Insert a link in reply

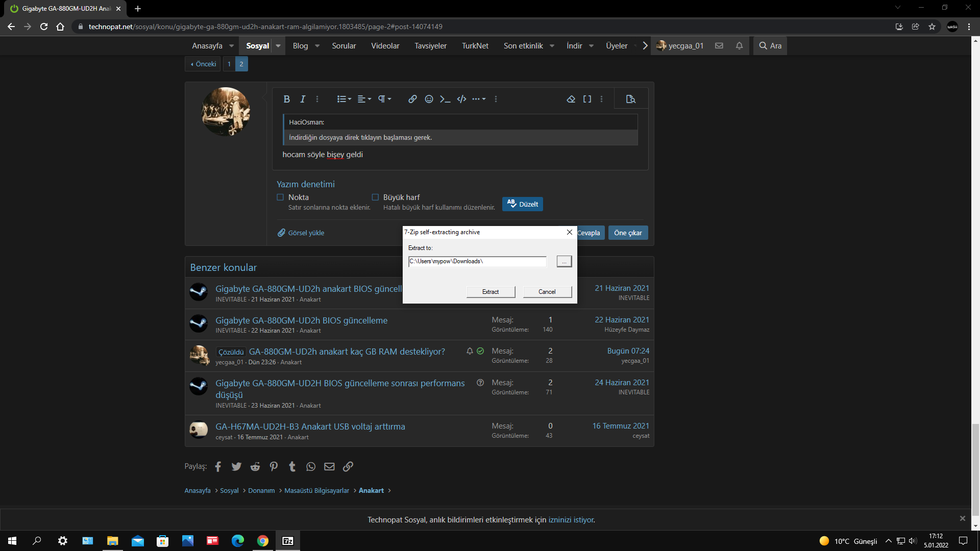(x=412, y=99)
